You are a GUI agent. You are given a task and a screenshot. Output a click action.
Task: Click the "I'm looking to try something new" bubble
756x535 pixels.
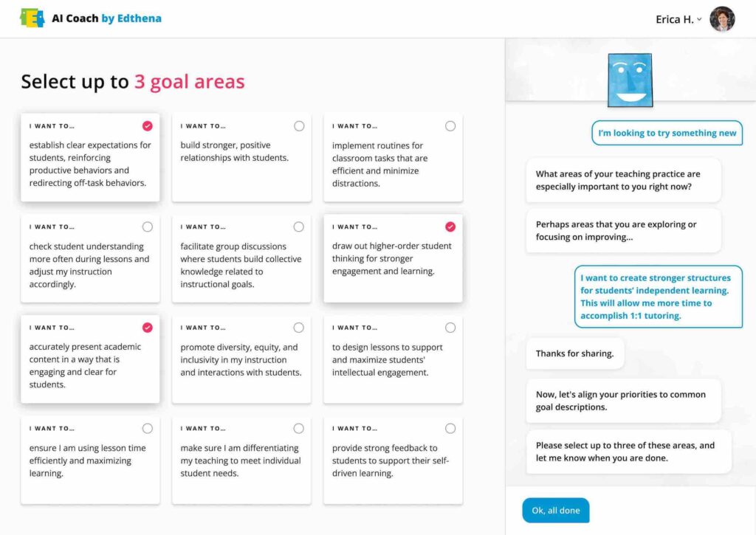point(667,133)
